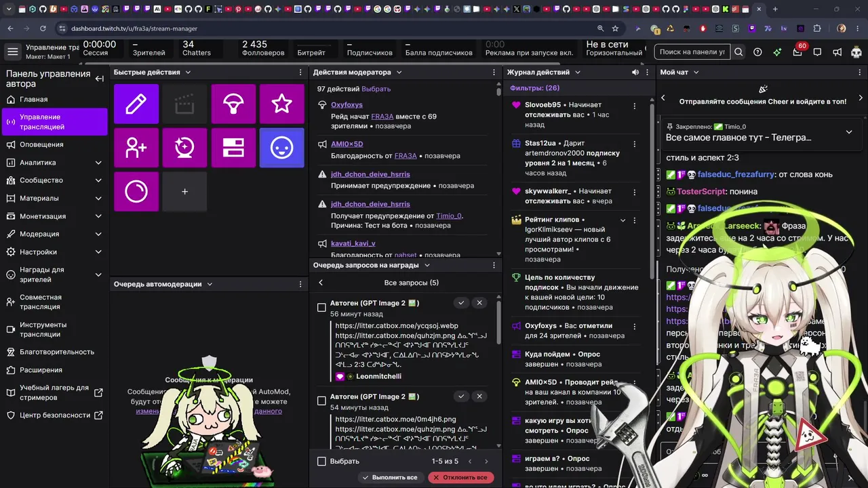Approve the 54 minutes ago reward request
The width and height of the screenshot is (868, 488).
coord(461,396)
